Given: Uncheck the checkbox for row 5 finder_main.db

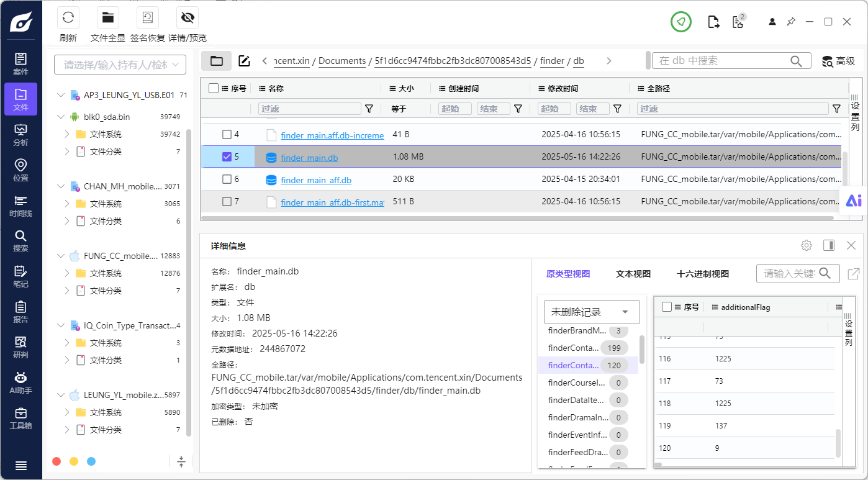Looking at the screenshot, I should [227, 156].
